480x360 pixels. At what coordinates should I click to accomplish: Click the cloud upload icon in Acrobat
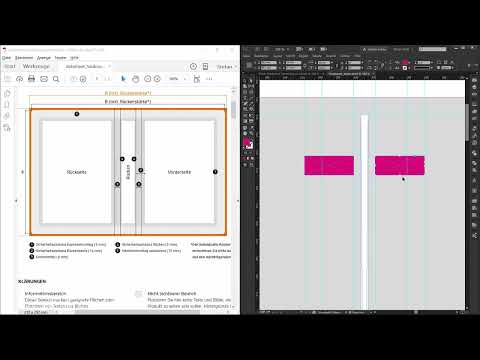click(19, 79)
